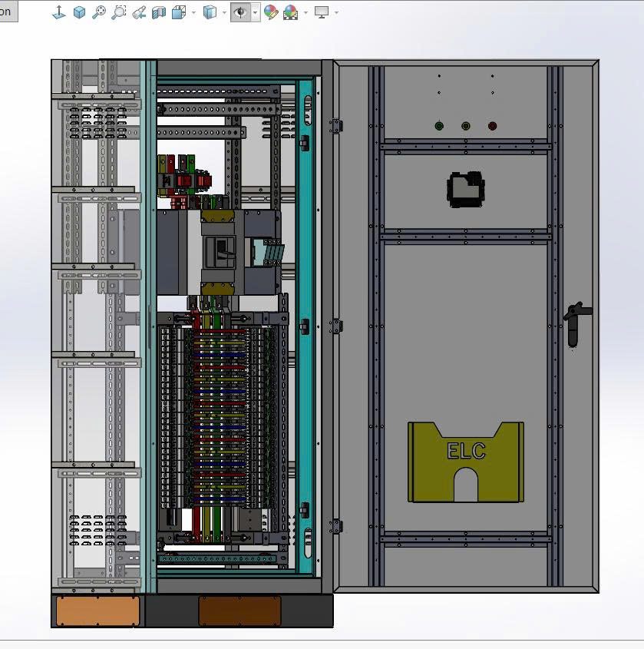Toggle the Hide/Show Items eye icon
Image resolution: width=644 pixels, height=649 pixels.
click(239, 11)
